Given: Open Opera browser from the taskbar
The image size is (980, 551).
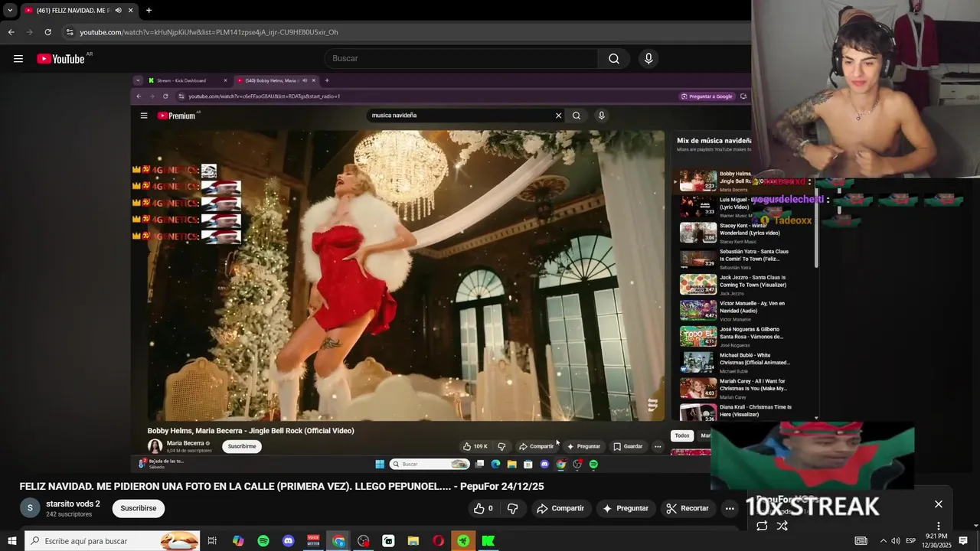Looking at the screenshot, I should tap(438, 541).
